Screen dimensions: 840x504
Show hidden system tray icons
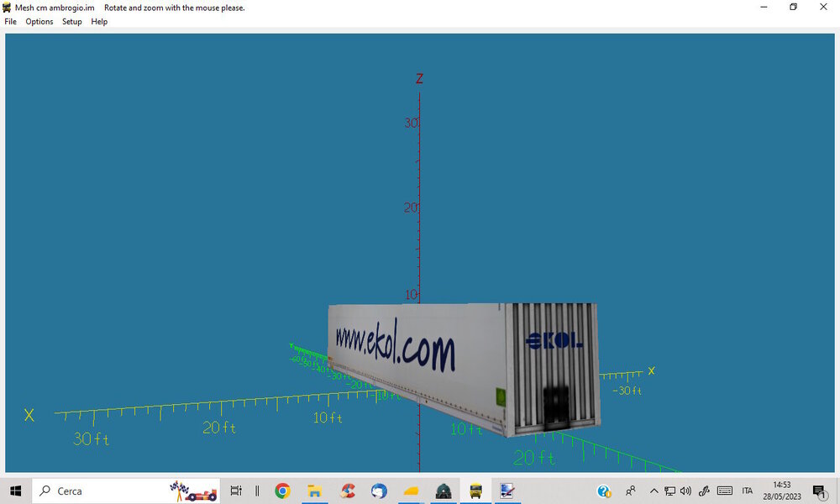coord(654,491)
